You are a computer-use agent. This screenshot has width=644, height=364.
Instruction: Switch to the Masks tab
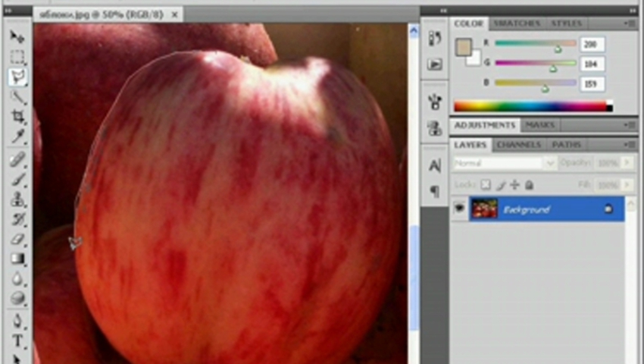tap(540, 125)
